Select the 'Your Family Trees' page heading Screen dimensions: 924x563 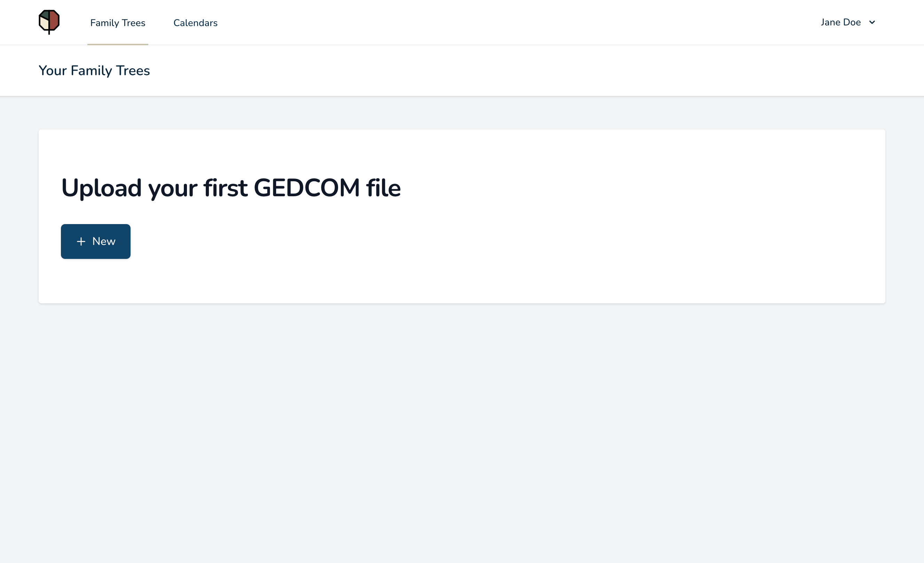click(x=94, y=71)
